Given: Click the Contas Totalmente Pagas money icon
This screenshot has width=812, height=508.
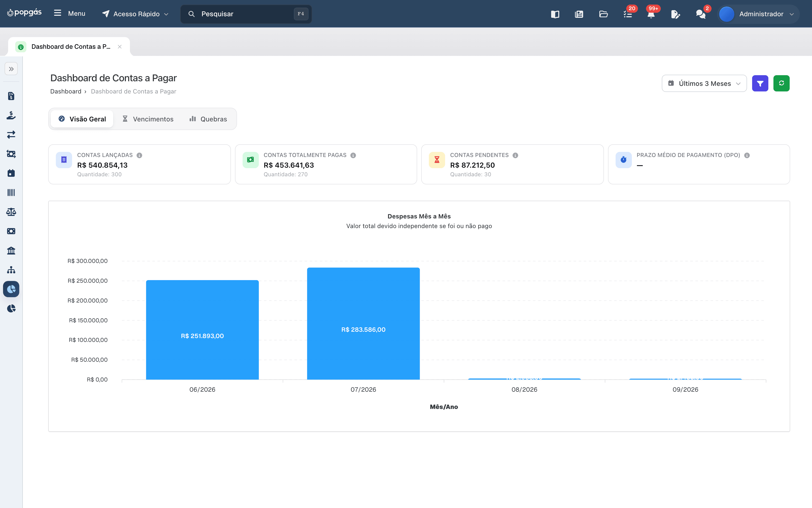Looking at the screenshot, I should pyautogui.click(x=250, y=160).
